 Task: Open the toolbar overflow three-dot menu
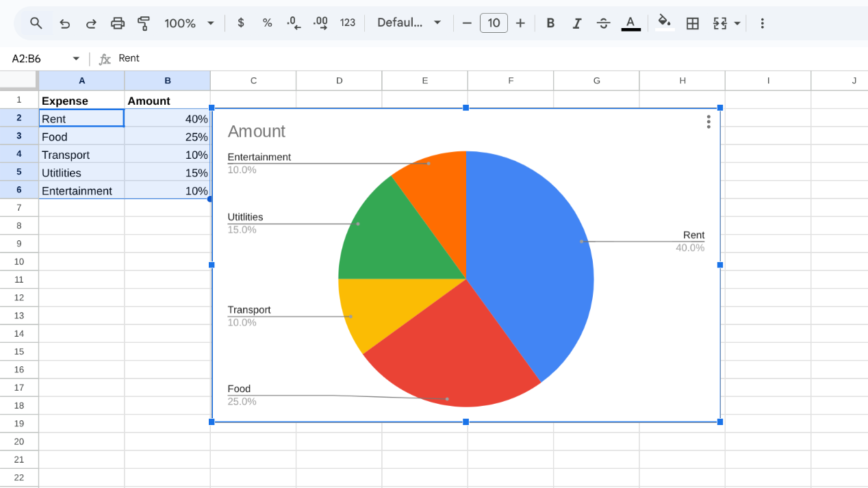[x=762, y=23]
